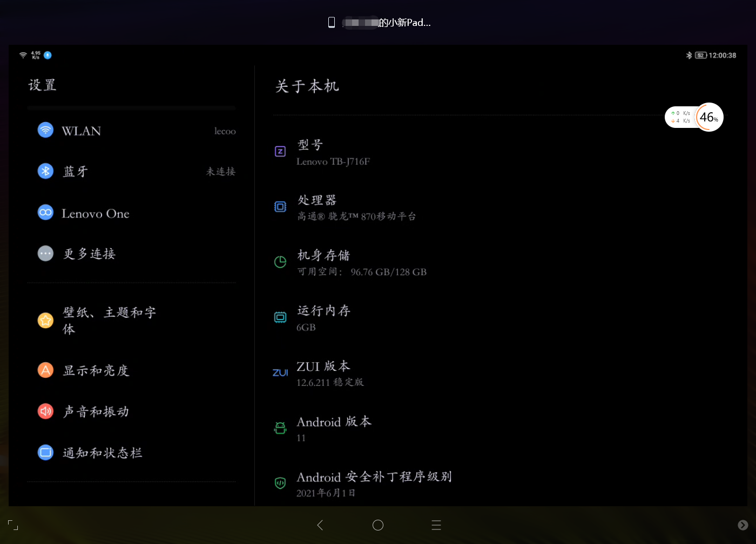The height and width of the screenshot is (544, 756).
Task: Click security patch date 2021年6月1日
Action: coord(326,493)
